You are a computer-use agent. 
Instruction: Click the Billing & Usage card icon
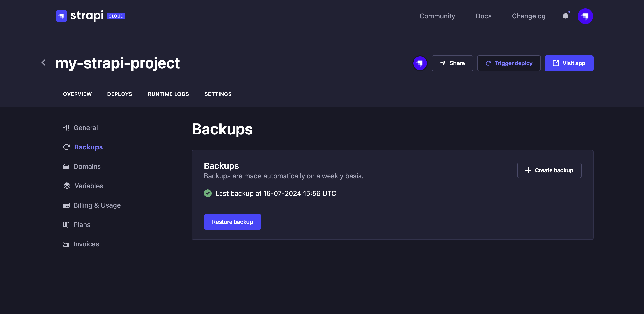pos(66,205)
